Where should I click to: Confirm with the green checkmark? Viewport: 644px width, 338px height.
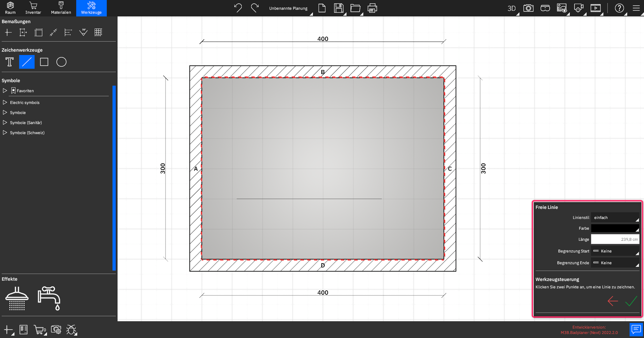click(x=631, y=301)
